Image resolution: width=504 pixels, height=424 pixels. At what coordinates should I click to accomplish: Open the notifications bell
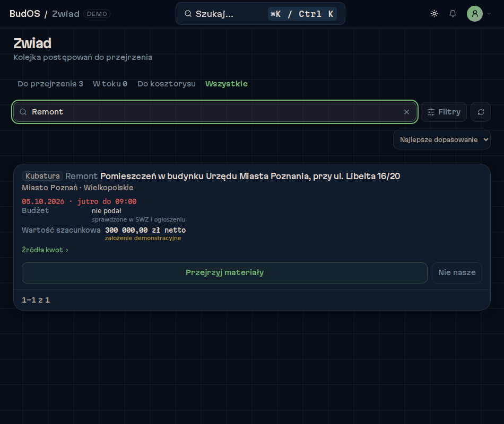[453, 14]
